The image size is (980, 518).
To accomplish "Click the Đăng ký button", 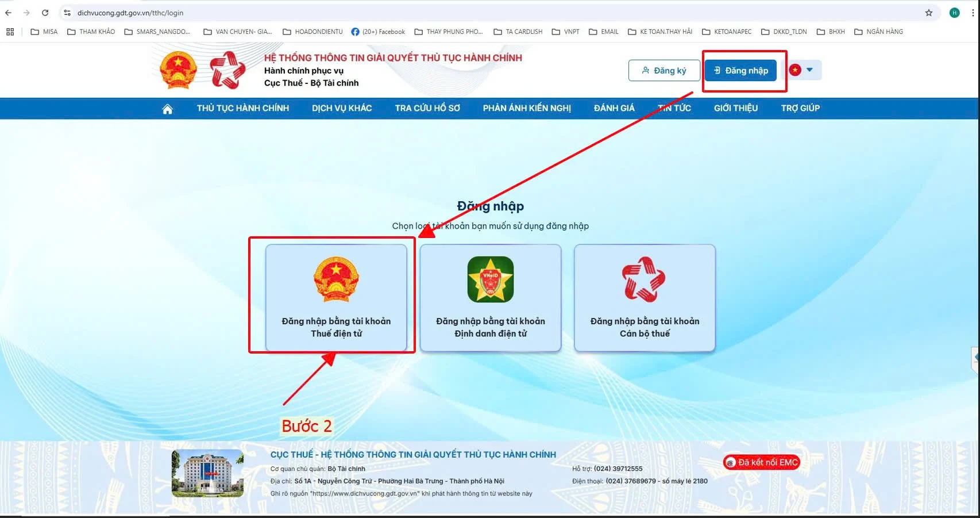I will coord(664,70).
